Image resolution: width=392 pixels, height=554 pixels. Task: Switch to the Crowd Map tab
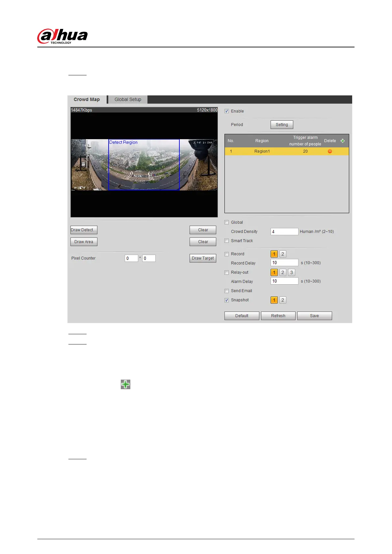coord(87,99)
